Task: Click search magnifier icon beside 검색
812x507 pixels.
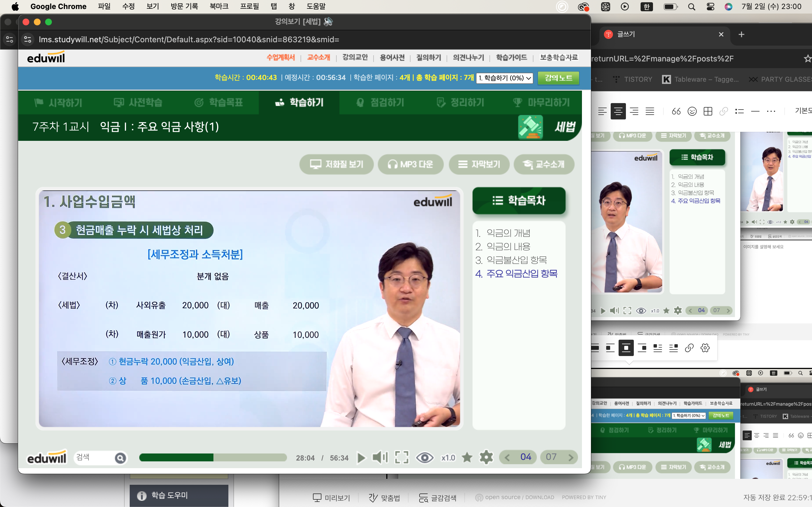Action: 120,458
